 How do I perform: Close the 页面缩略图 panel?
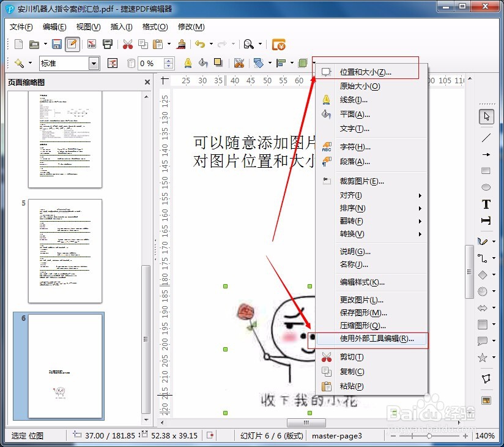pyautogui.click(x=147, y=83)
